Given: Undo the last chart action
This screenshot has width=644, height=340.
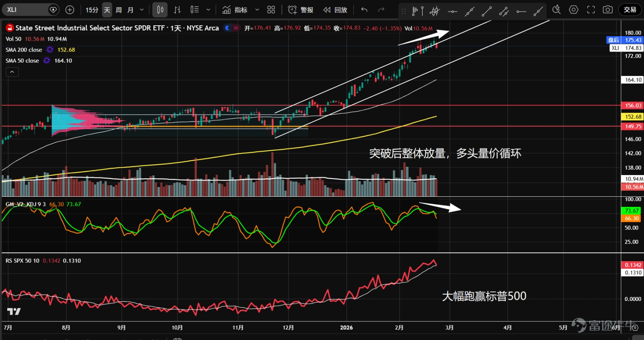Looking at the screenshot, I should [x=364, y=10].
